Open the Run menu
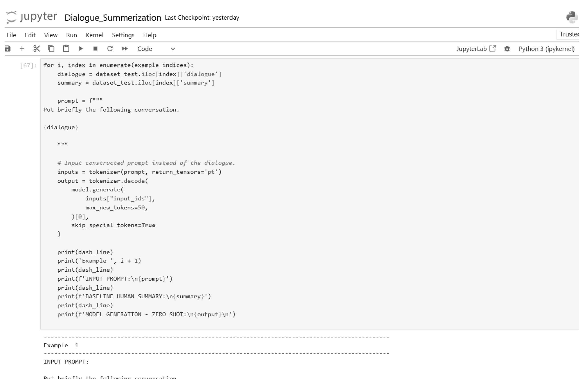The width and height of the screenshot is (588, 384). (x=71, y=35)
